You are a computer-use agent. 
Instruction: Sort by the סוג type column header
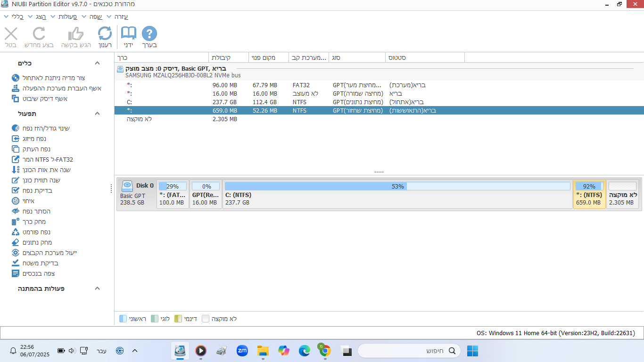tap(357, 58)
